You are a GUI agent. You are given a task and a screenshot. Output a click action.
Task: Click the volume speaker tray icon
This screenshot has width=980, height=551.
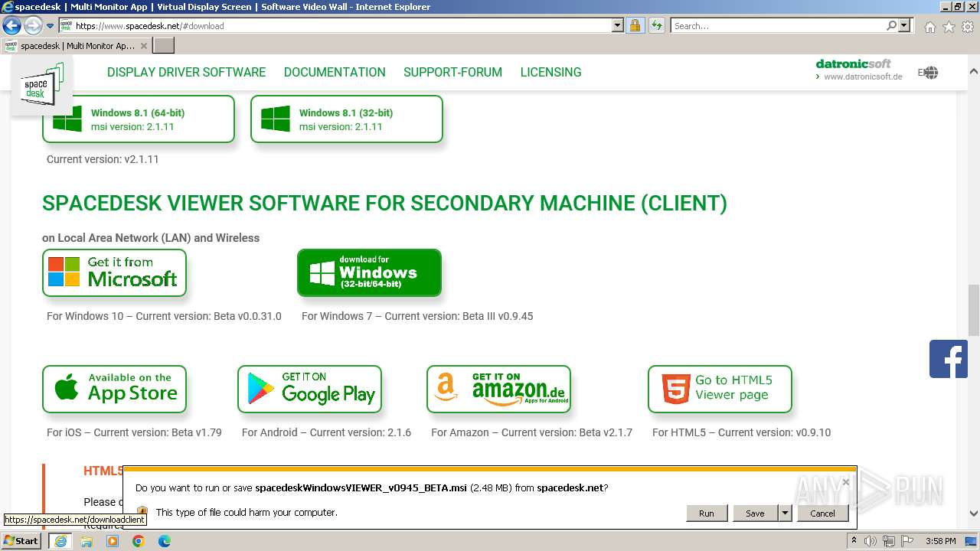871,541
